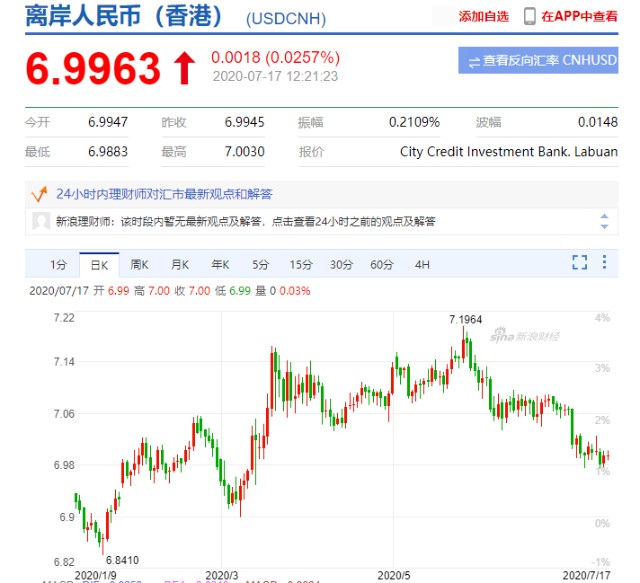640x583 pixels.
Task: Click 查看反向汇率 CNHUSD button
Action: [538, 60]
